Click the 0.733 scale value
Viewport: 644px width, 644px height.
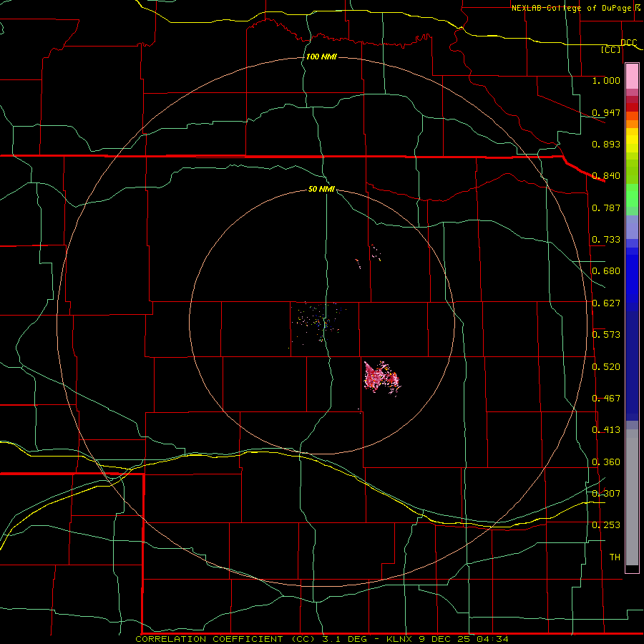point(606,240)
